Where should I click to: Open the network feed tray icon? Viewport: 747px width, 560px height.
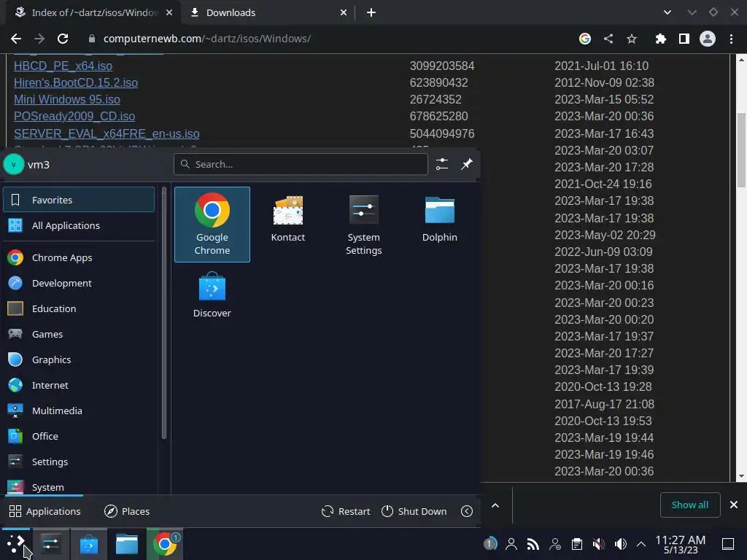click(x=533, y=544)
